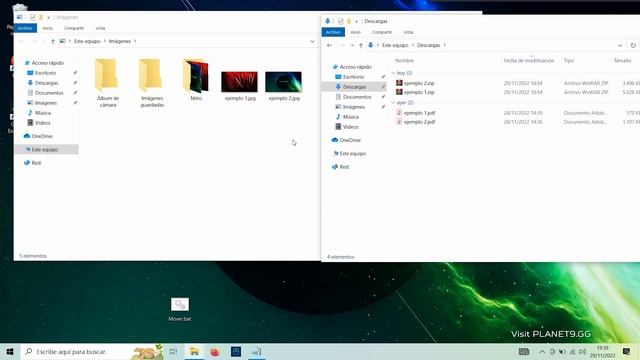The height and width of the screenshot is (360, 640).
Task: Click the back arrow in the Descargas window
Action: click(329, 45)
